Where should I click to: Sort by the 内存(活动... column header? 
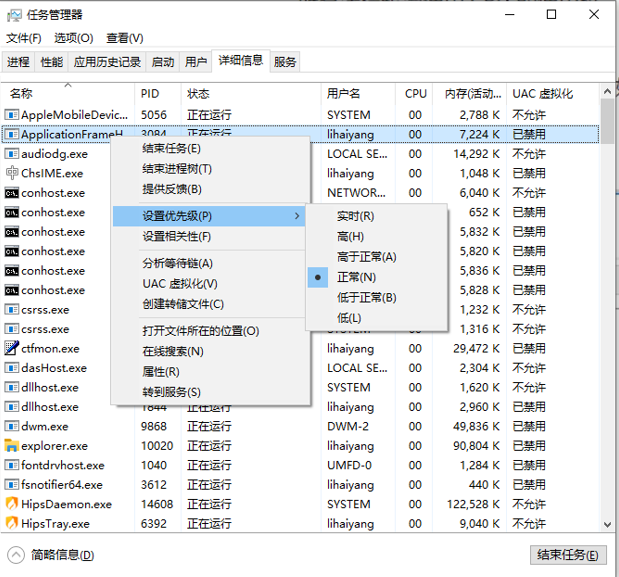pos(470,94)
